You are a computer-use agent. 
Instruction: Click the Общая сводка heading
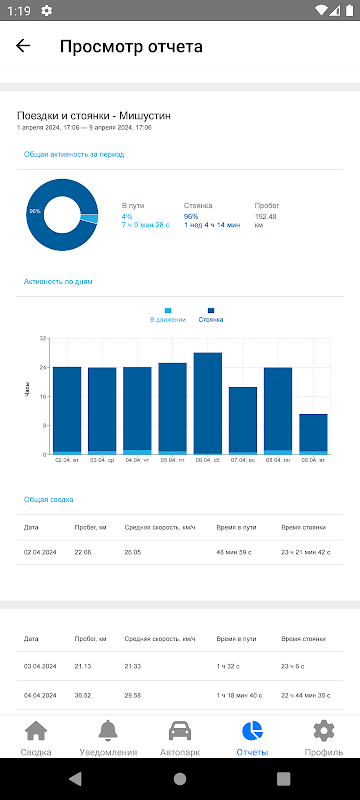pyautogui.click(x=48, y=499)
